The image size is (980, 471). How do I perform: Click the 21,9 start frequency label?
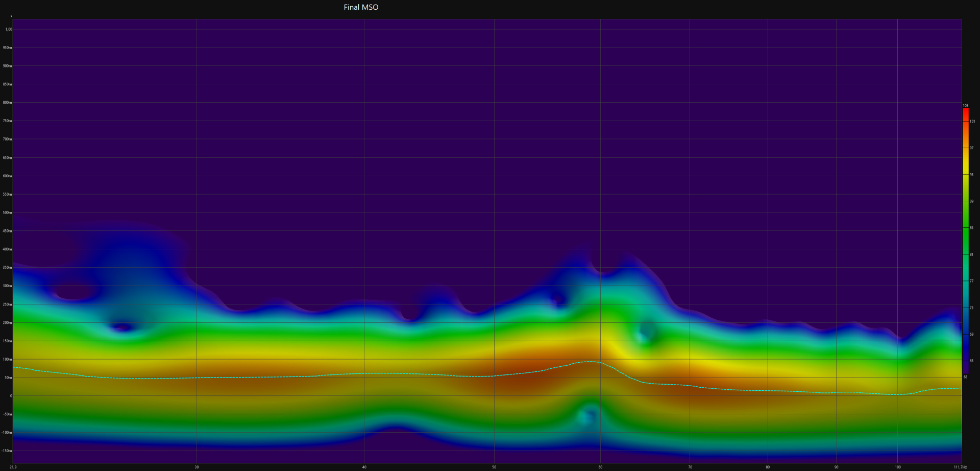point(13,467)
